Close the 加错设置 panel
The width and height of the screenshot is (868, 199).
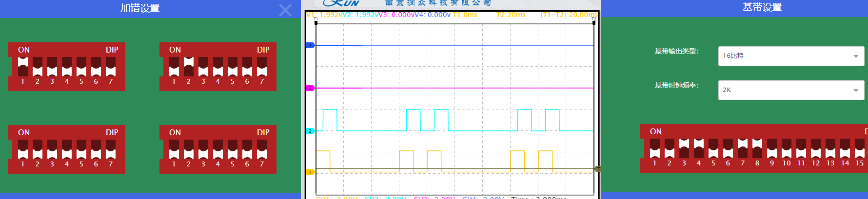(285, 10)
